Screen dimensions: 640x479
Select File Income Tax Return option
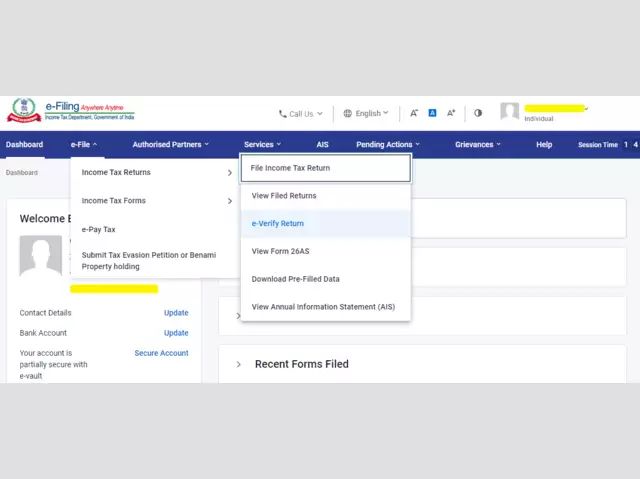tap(325, 168)
